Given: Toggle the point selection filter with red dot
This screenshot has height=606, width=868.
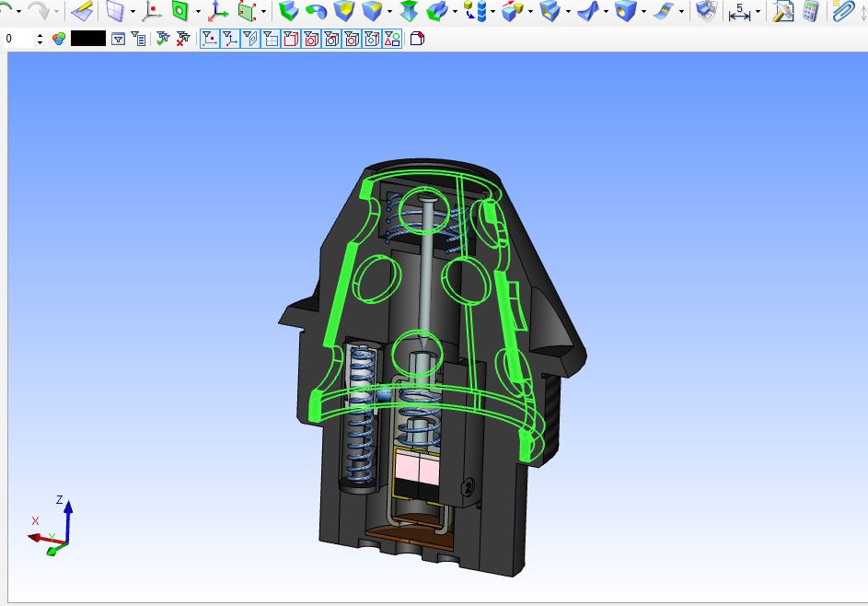Looking at the screenshot, I should coord(210,39).
